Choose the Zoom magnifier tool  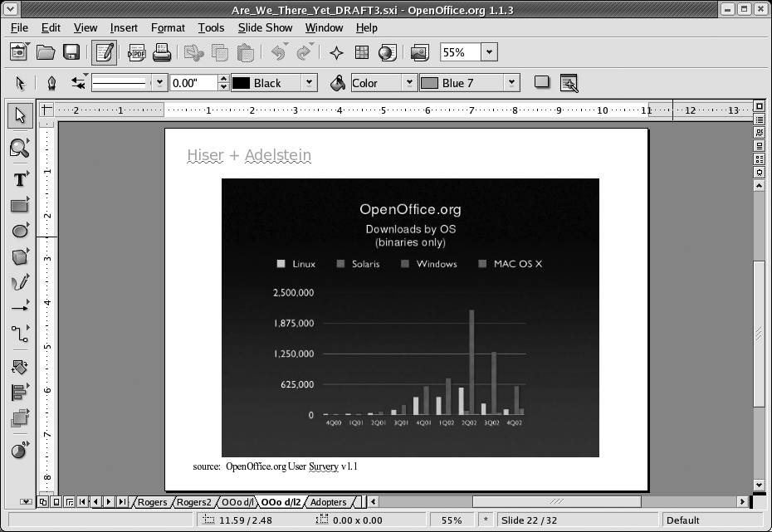coord(20,148)
